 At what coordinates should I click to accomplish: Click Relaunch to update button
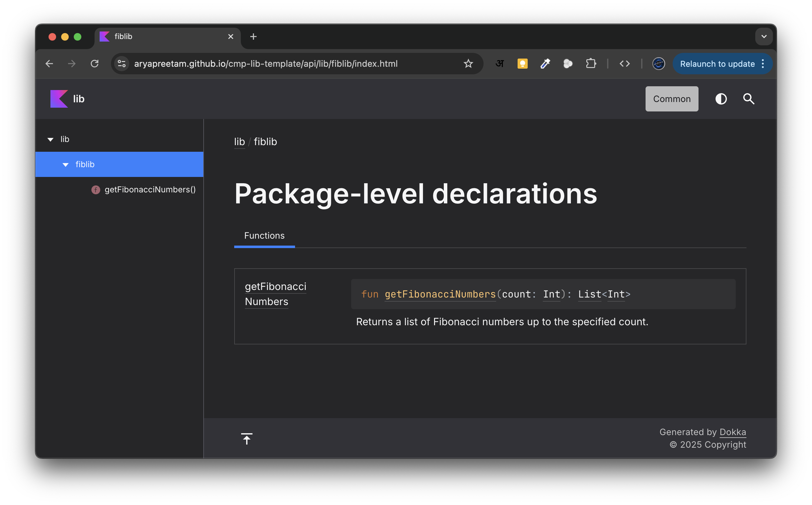pyautogui.click(x=717, y=64)
